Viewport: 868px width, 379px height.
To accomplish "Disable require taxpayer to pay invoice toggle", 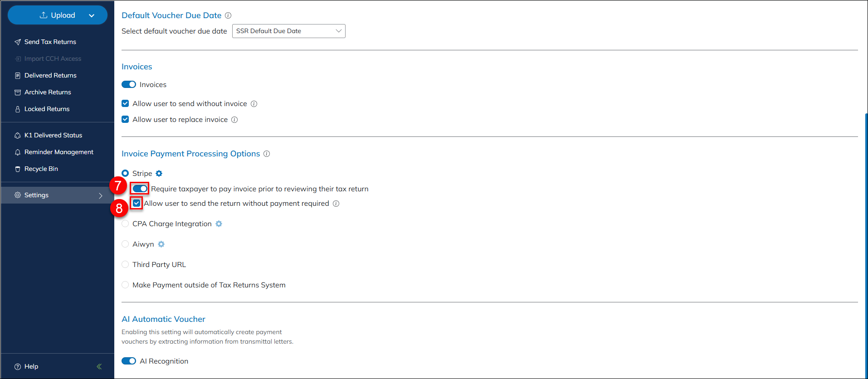I will click(x=140, y=189).
